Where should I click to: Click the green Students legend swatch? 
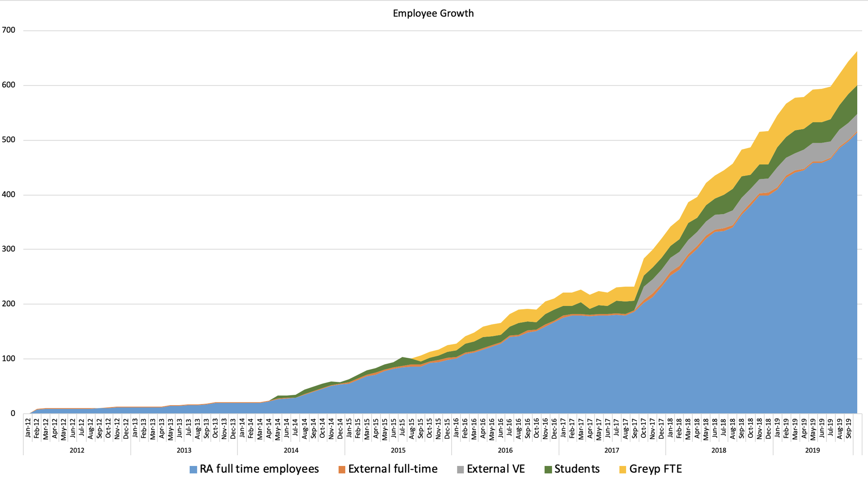[548, 470]
